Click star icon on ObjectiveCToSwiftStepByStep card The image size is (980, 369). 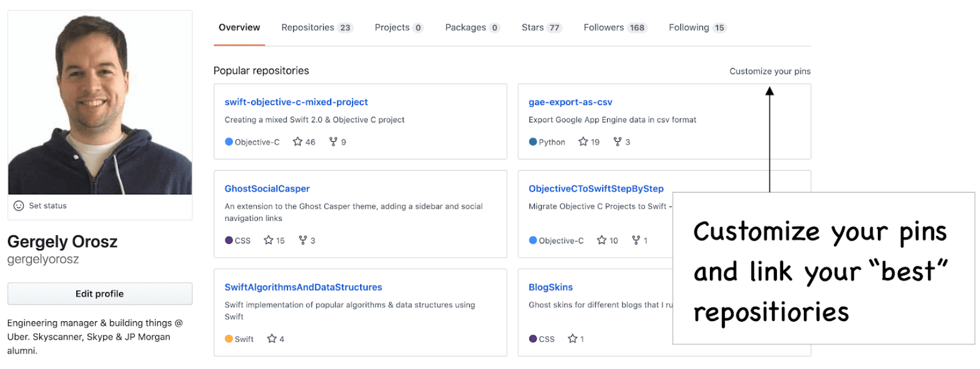(x=602, y=240)
